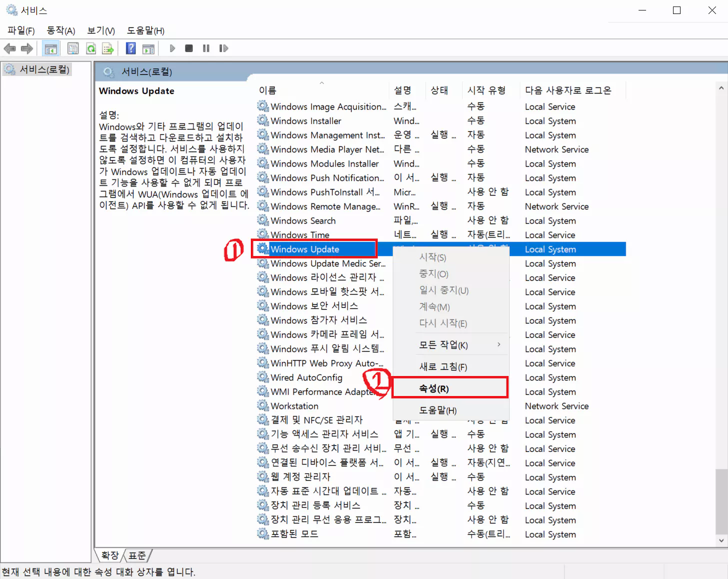Select WMI Performance Adapter row

(441, 391)
